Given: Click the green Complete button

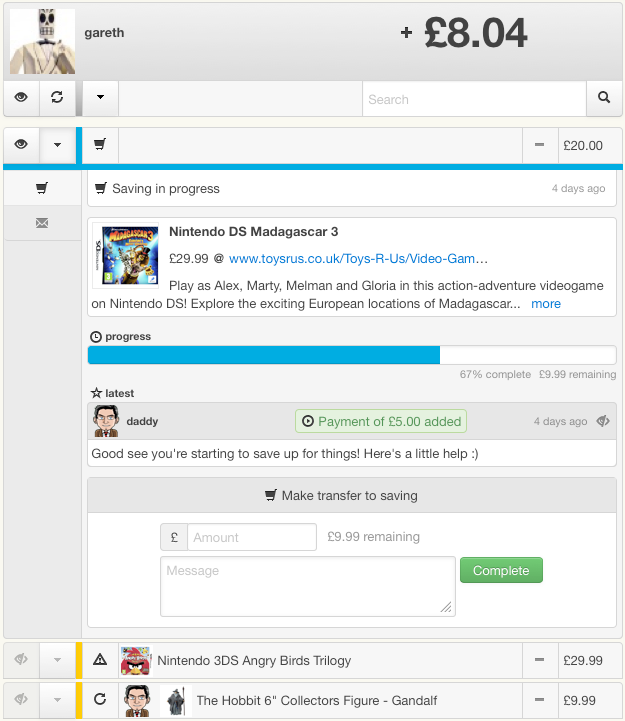Looking at the screenshot, I should 501,570.
